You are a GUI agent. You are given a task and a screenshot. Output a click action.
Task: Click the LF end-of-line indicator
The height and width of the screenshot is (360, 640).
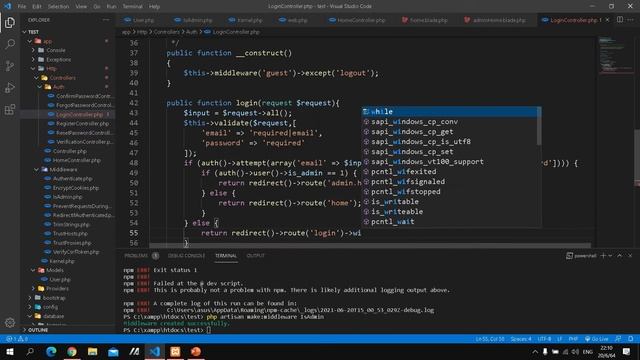click(x=560, y=339)
